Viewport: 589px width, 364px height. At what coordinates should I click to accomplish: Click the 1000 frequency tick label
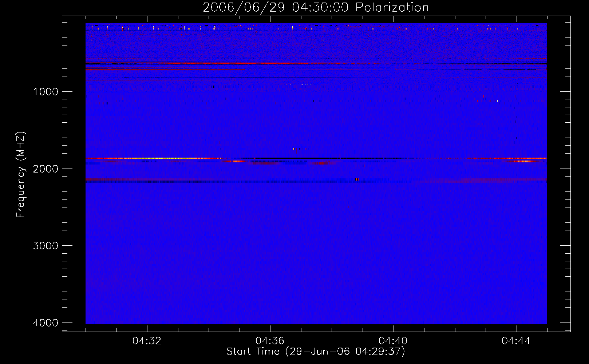[x=46, y=91]
